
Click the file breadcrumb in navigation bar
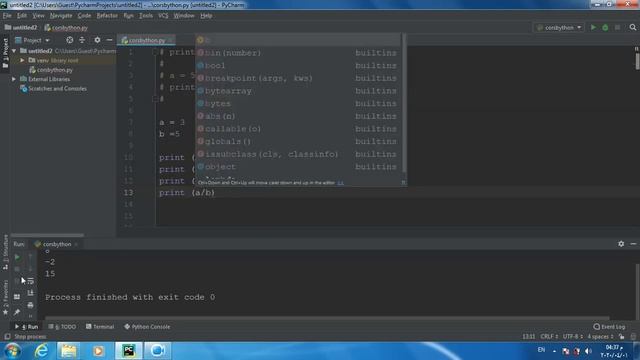66,27
